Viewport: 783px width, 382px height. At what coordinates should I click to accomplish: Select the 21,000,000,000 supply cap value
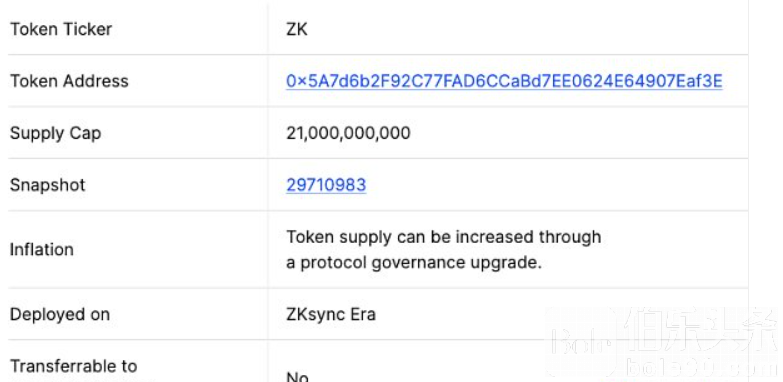click(x=348, y=133)
